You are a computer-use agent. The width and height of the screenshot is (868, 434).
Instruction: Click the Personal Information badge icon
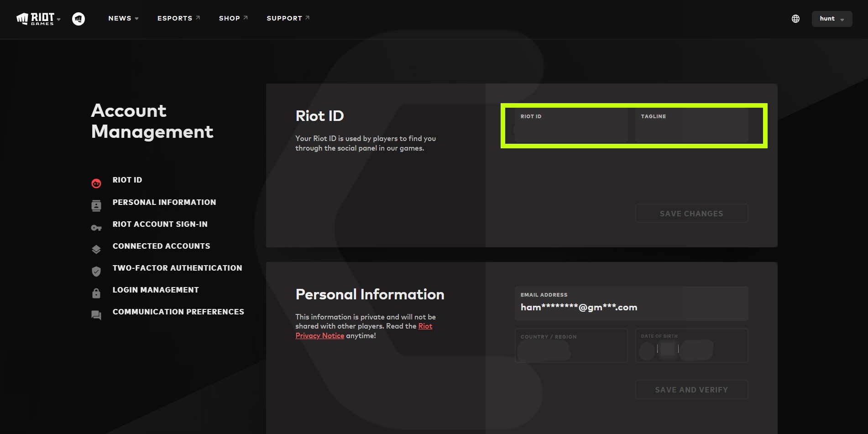[x=96, y=206]
